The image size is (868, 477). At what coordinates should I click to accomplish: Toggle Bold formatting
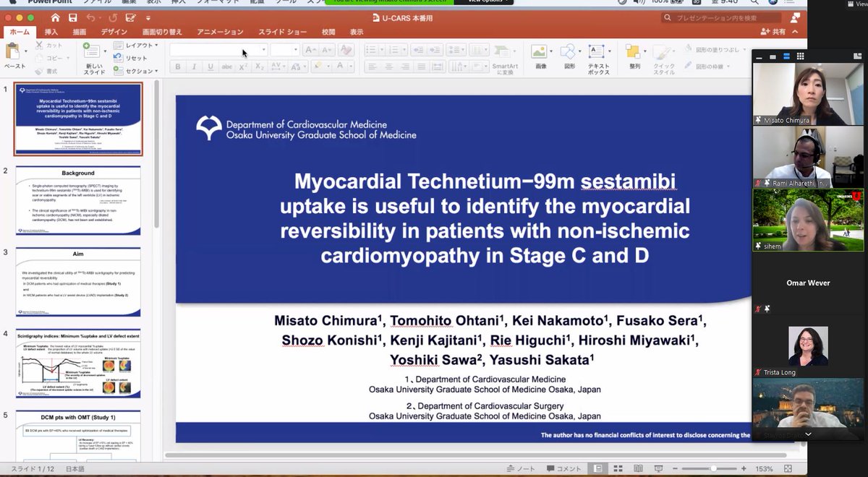pyautogui.click(x=177, y=66)
